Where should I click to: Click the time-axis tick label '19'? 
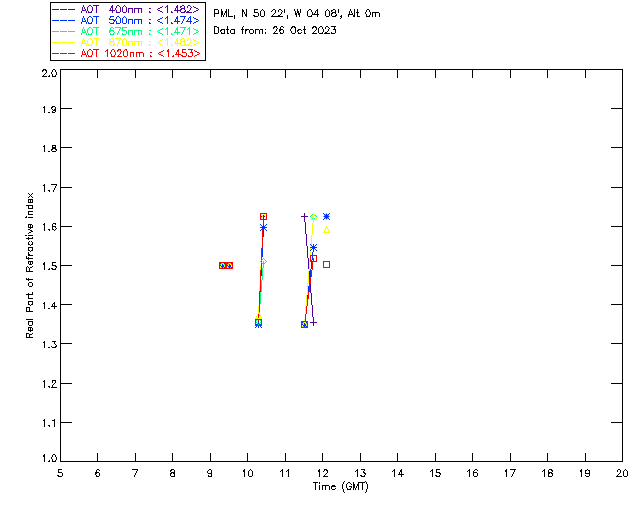[x=585, y=473]
